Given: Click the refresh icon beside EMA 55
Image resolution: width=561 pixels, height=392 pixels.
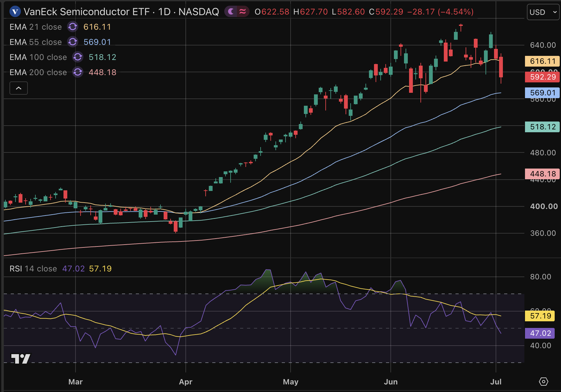Looking at the screenshot, I should coord(73,42).
